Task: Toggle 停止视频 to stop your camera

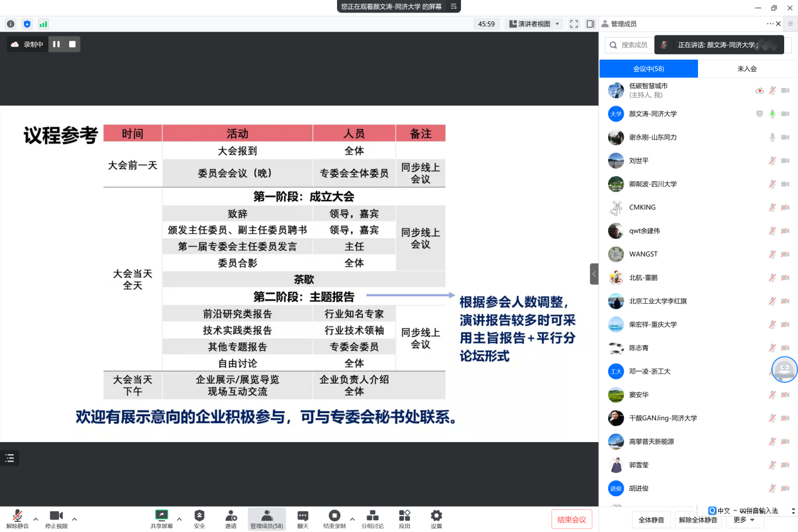Action: pyautogui.click(x=55, y=518)
